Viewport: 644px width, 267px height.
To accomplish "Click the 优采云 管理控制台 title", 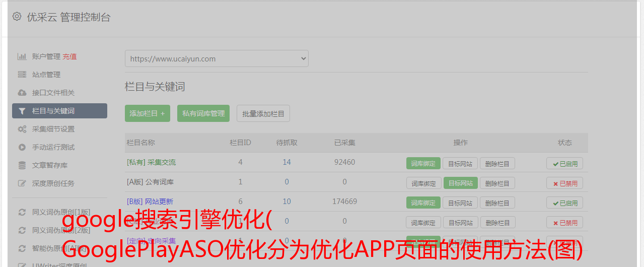I will [68, 17].
